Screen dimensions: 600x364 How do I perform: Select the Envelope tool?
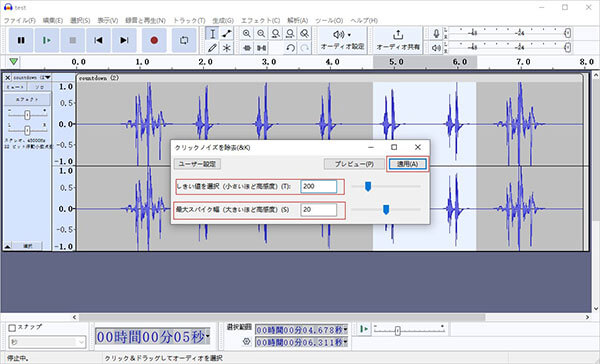tap(227, 34)
